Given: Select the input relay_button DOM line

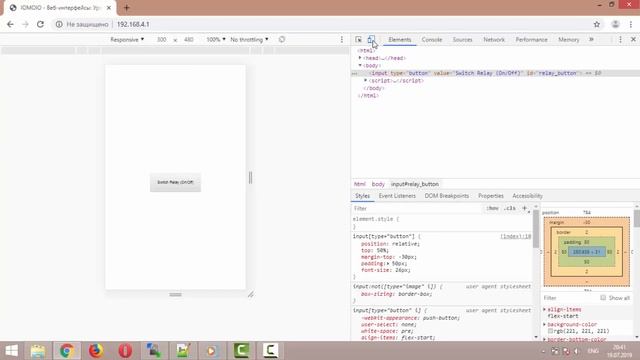Looking at the screenshot, I should (x=495, y=73).
